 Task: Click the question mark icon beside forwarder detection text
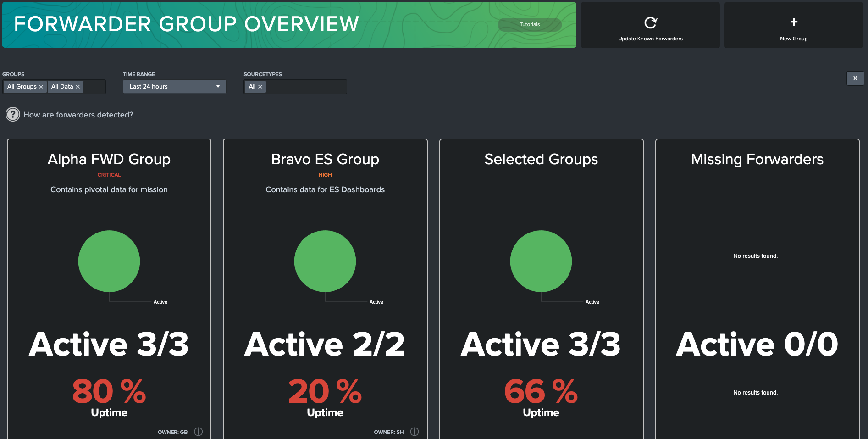point(12,114)
